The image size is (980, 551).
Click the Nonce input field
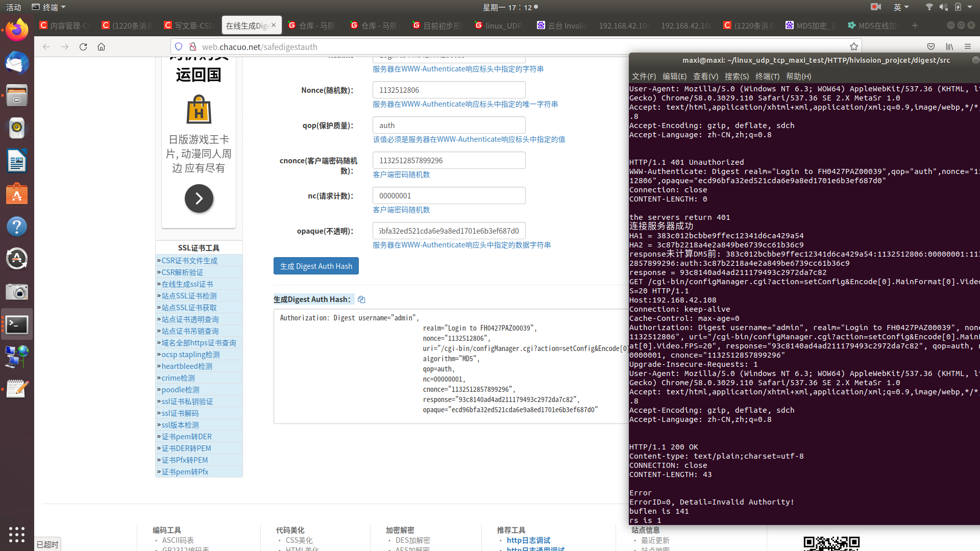449,90
